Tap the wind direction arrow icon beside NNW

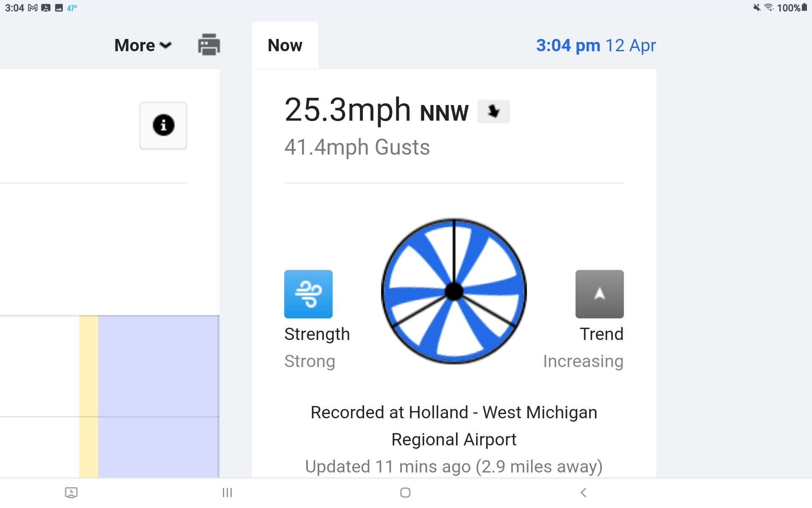pyautogui.click(x=493, y=111)
